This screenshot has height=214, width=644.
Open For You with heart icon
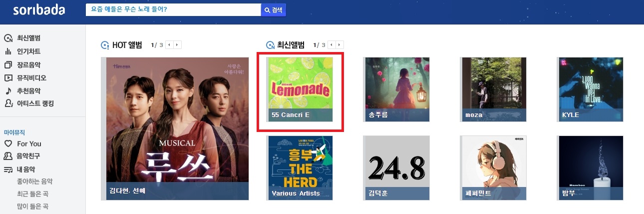22,143
